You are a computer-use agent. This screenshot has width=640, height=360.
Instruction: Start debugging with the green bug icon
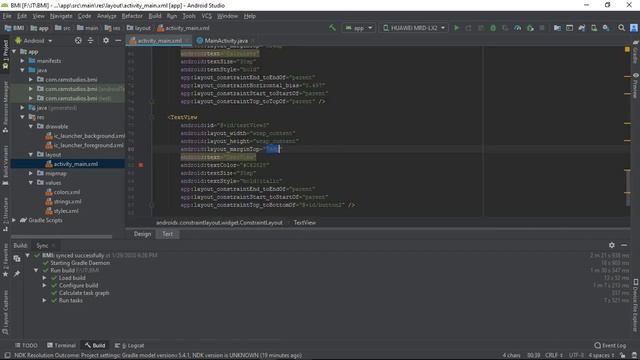493,28
